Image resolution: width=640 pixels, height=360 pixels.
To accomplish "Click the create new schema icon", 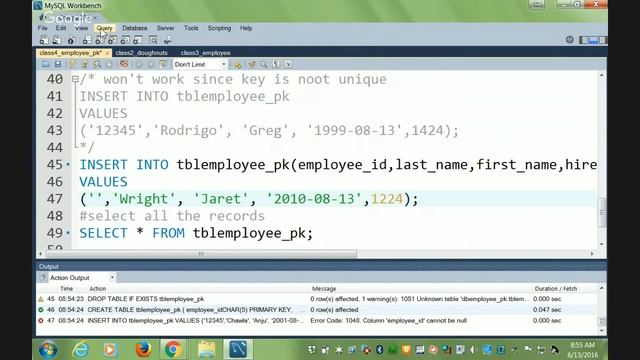I will 87,40.
